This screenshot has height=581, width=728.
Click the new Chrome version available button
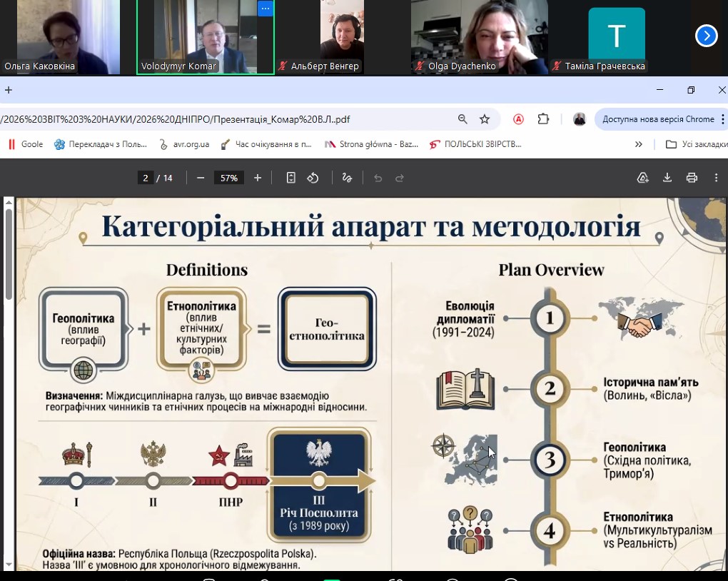[x=657, y=119]
